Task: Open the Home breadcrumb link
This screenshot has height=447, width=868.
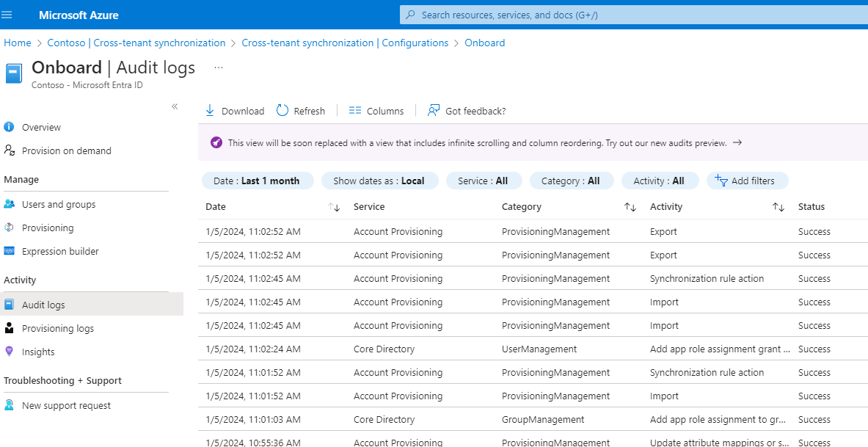Action: pos(17,43)
